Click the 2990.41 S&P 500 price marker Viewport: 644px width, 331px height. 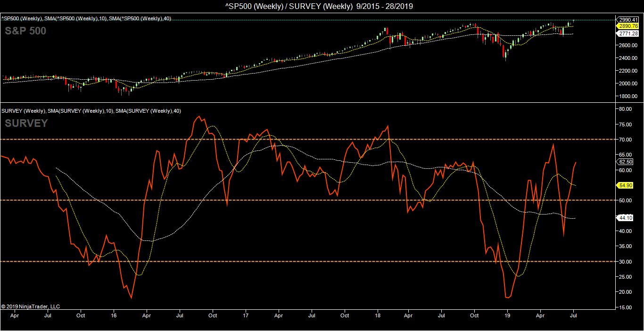pos(626,19)
